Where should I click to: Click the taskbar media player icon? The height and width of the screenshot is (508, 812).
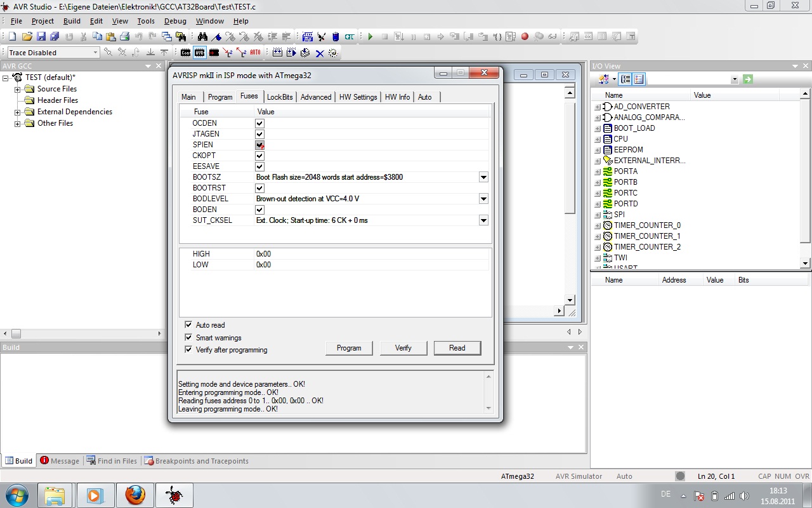[95, 495]
